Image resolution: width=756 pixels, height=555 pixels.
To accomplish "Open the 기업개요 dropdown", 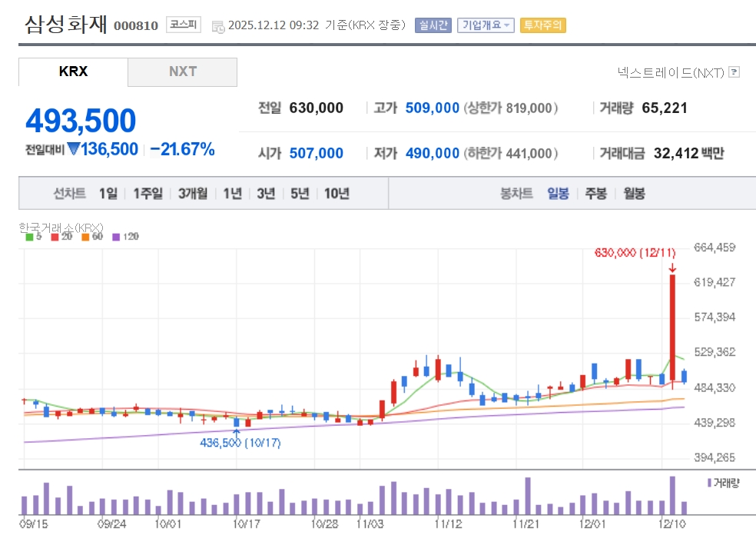I will pos(486,25).
